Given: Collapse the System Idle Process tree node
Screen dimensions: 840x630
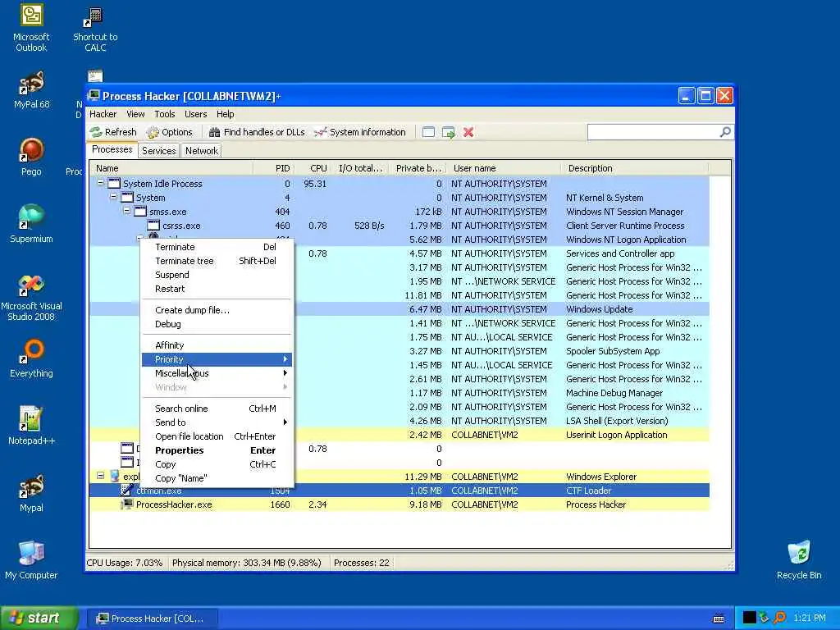Looking at the screenshot, I should [100, 183].
